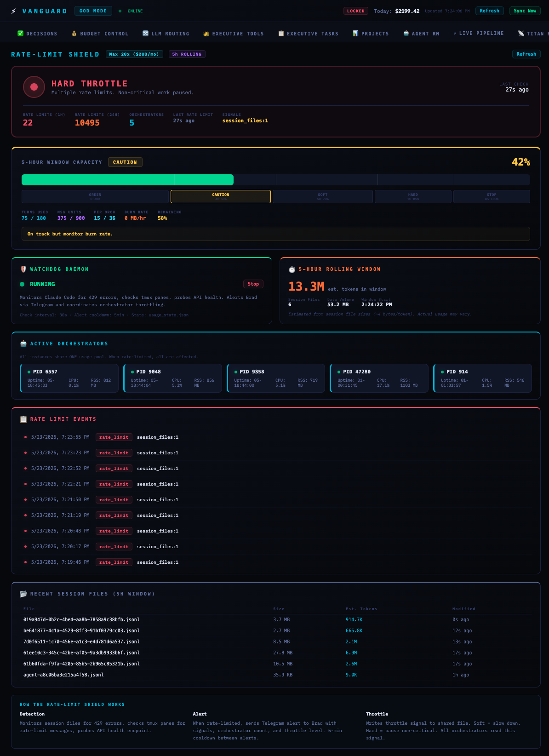Select the SOFT capacity zone segment
549x756 pixels.
[323, 196]
